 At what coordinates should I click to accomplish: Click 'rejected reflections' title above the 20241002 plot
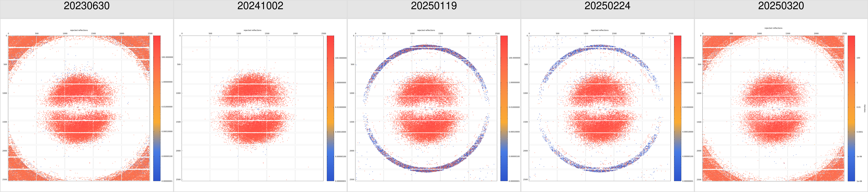[x=252, y=30]
